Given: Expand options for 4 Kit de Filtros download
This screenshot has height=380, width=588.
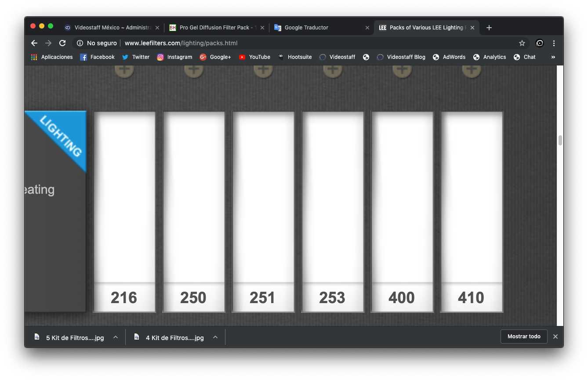Looking at the screenshot, I should click(x=215, y=337).
